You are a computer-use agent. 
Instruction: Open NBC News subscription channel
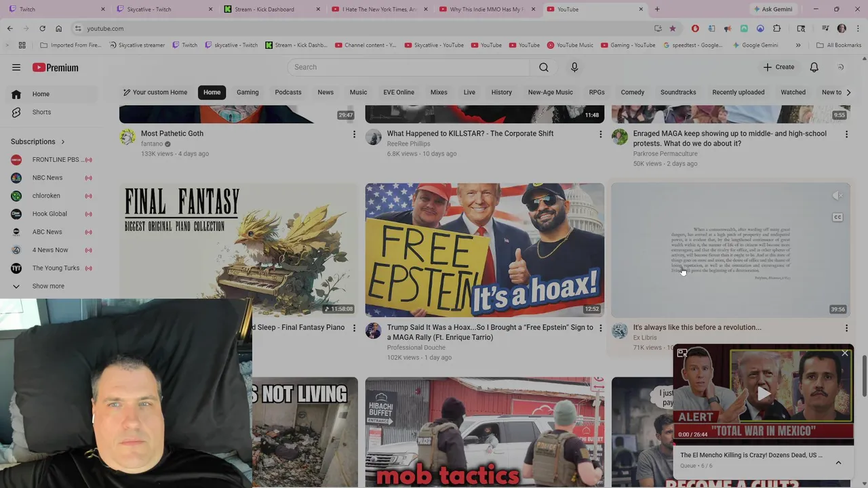point(52,178)
